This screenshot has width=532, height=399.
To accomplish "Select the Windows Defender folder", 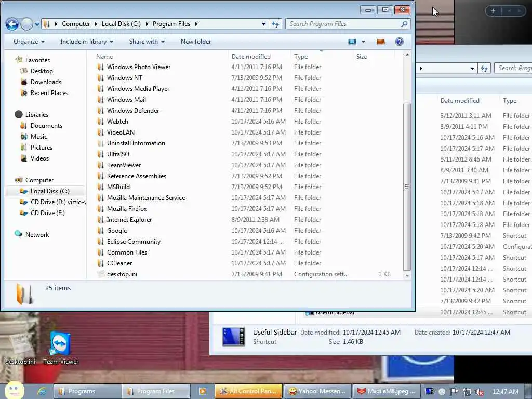I will pyautogui.click(x=133, y=110).
